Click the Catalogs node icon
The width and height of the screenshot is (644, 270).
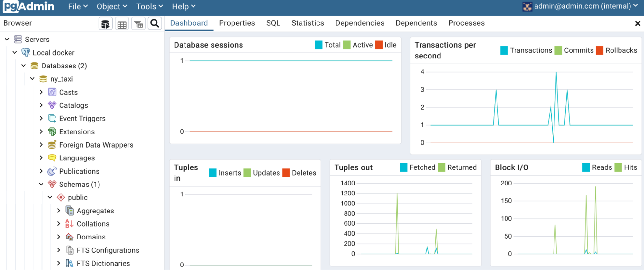[52, 105]
